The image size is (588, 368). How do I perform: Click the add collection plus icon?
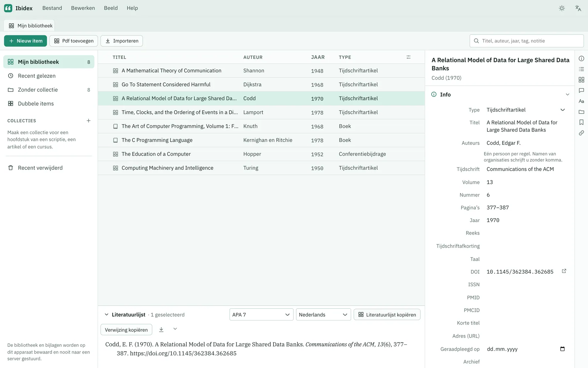coord(89,121)
